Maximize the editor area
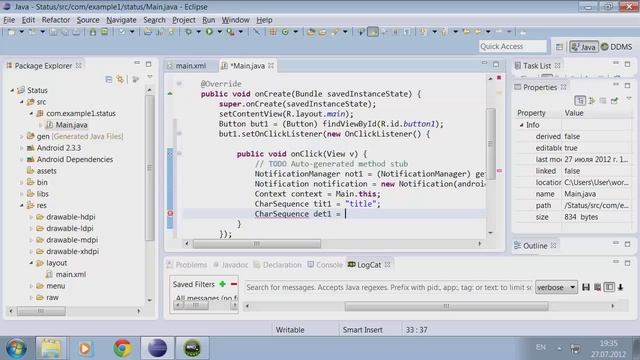Image resolution: width=640 pixels, height=360 pixels. coord(496,64)
